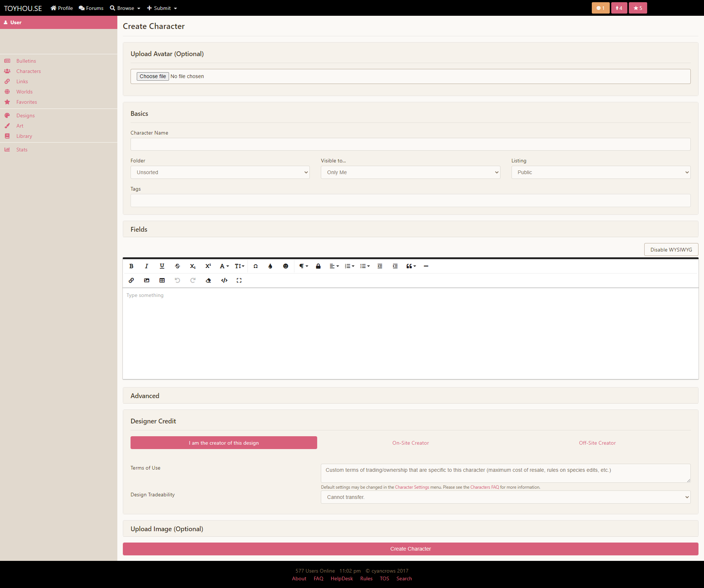The width and height of the screenshot is (704, 588).
Task: Open the Design Tradeability dropdown
Action: [505, 497]
